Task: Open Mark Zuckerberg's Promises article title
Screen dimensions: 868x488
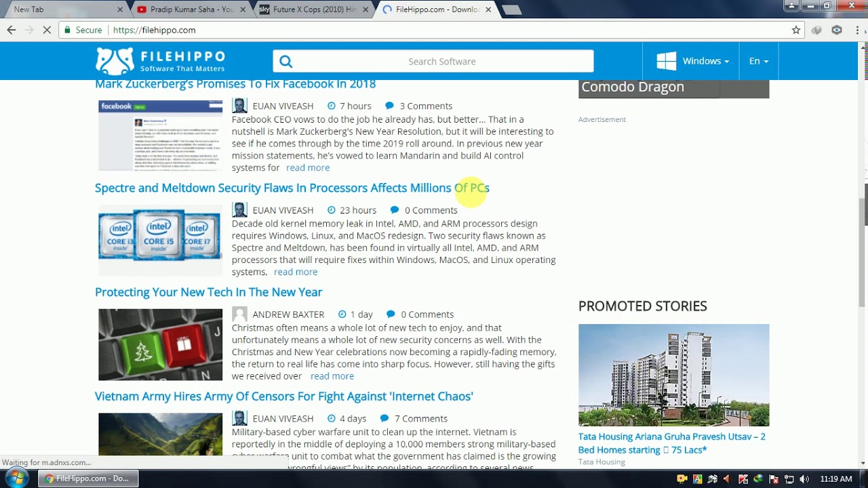Action: click(x=235, y=84)
